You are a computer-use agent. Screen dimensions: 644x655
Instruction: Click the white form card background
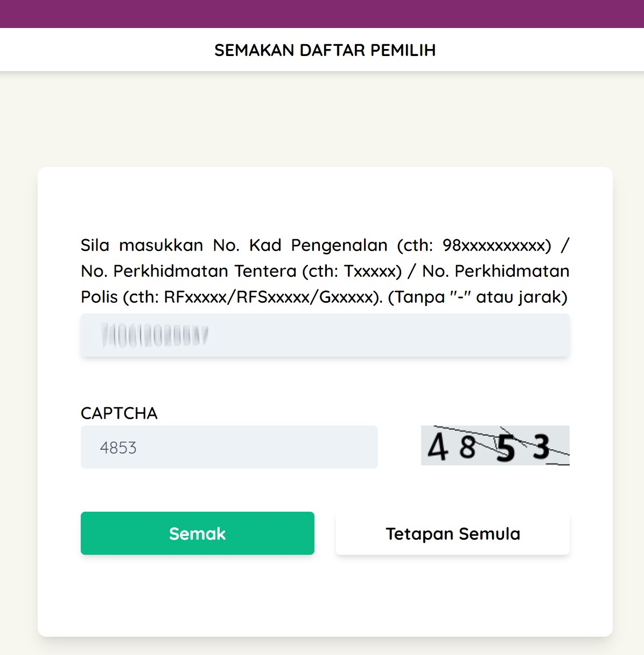coord(325,603)
